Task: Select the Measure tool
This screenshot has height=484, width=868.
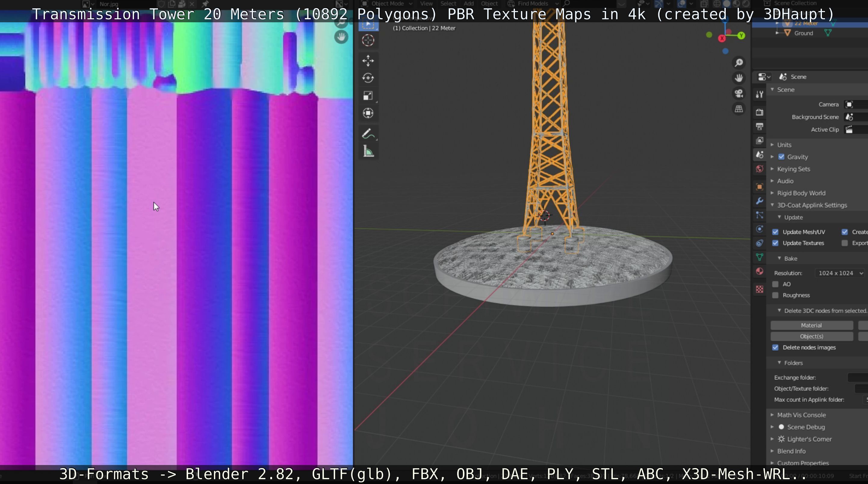Action: pos(368,151)
